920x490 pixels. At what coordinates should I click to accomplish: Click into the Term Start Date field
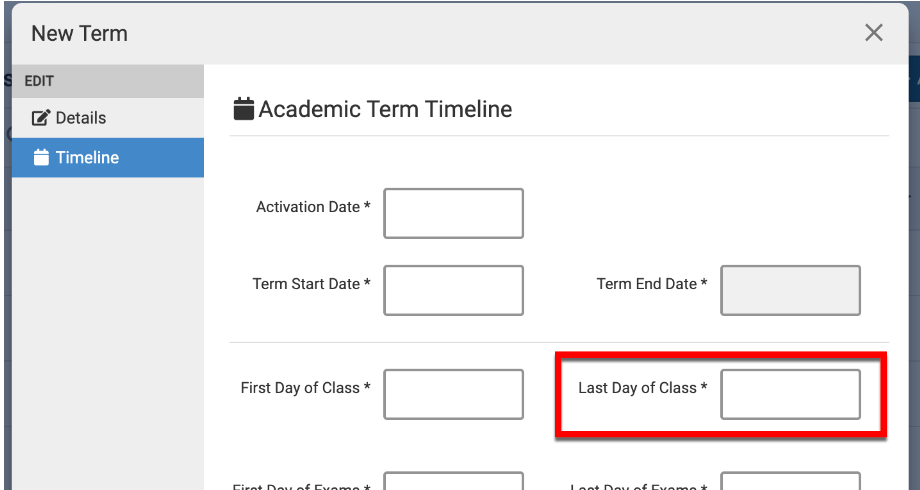(x=453, y=290)
